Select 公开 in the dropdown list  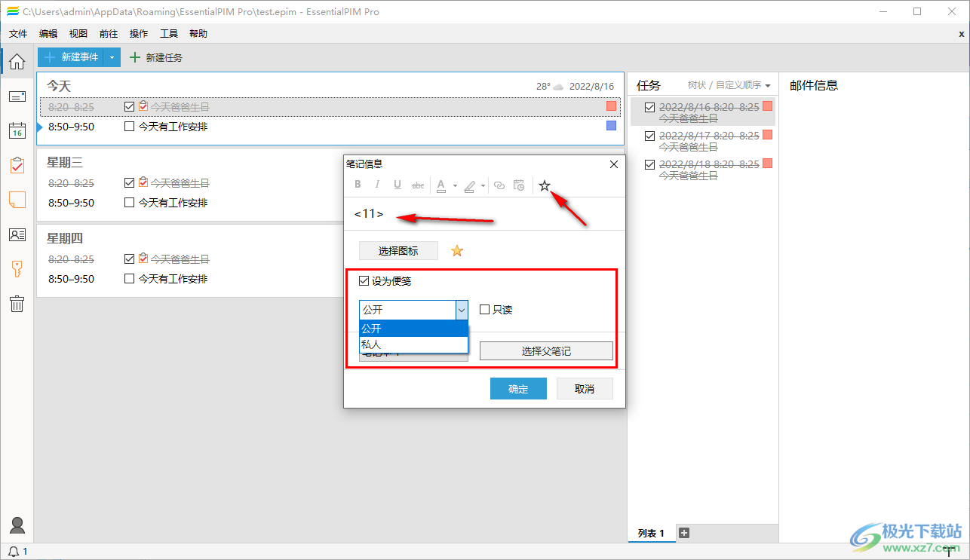click(x=414, y=329)
